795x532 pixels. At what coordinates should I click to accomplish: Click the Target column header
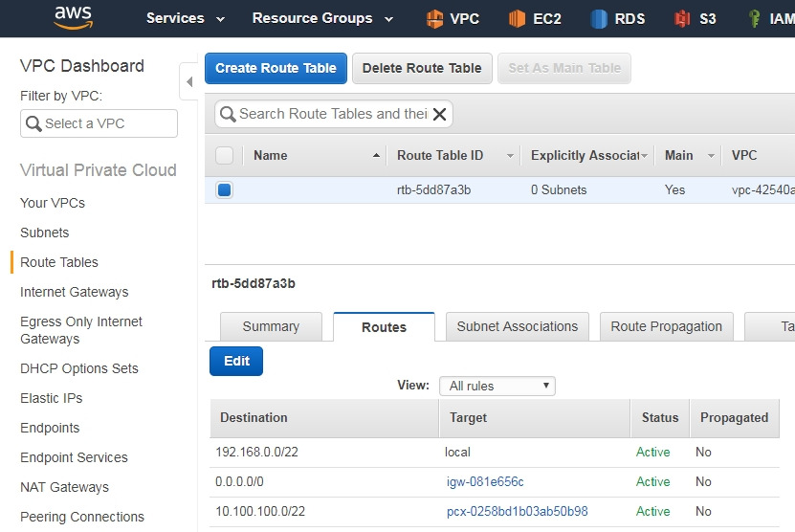[535, 418]
